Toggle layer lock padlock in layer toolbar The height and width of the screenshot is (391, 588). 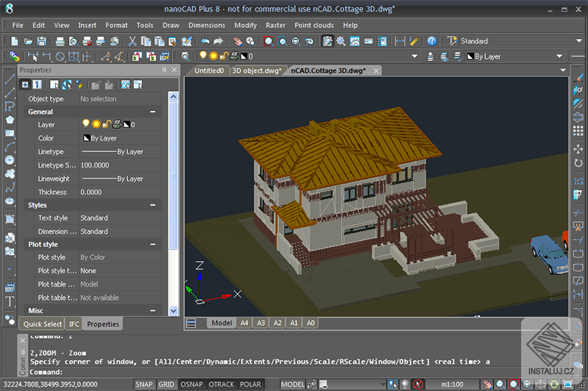[223, 56]
